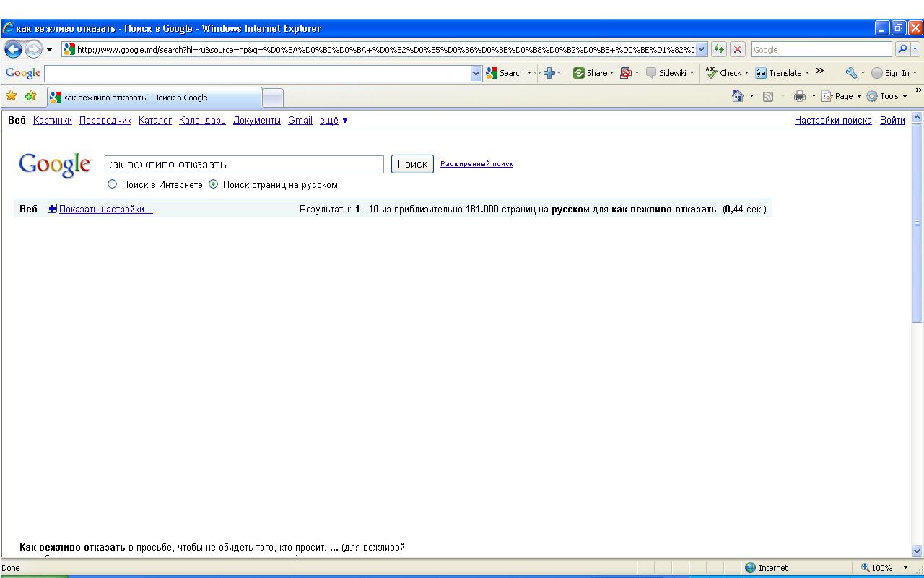Click the spell Check toolbar button

pos(724,73)
